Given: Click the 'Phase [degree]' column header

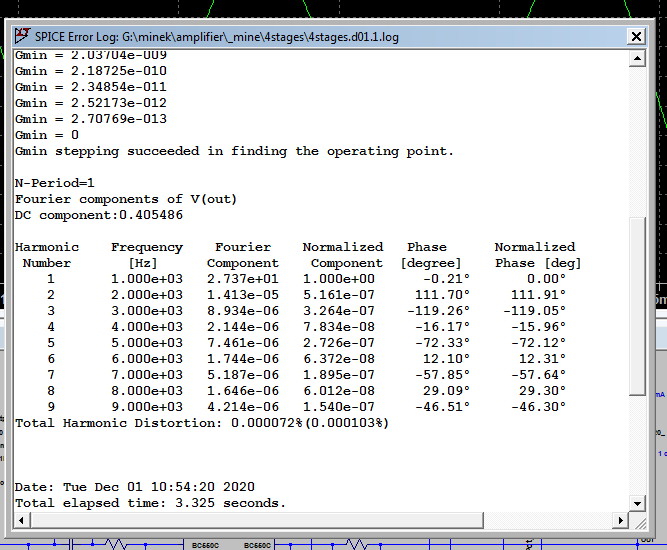Looking at the screenshot, I should [431, 255].
